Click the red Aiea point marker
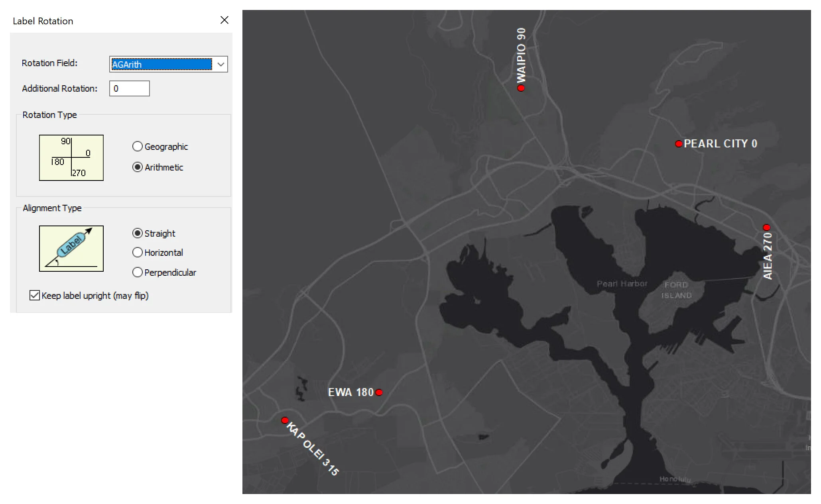This screenshot has height=504, width=821. [766, 227]
